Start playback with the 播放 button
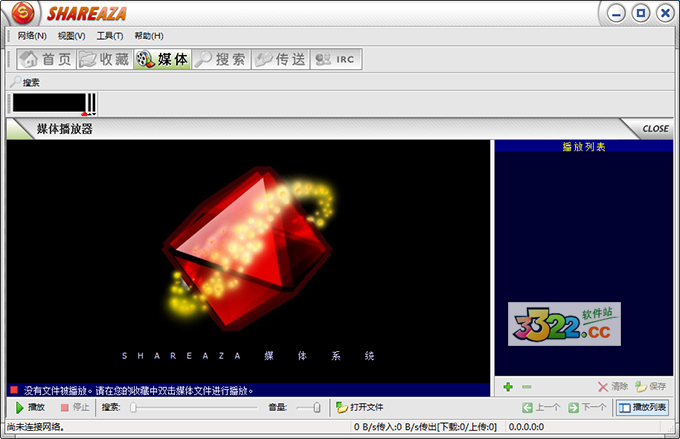This screenshot has height=439, width=680. (30, 407)
